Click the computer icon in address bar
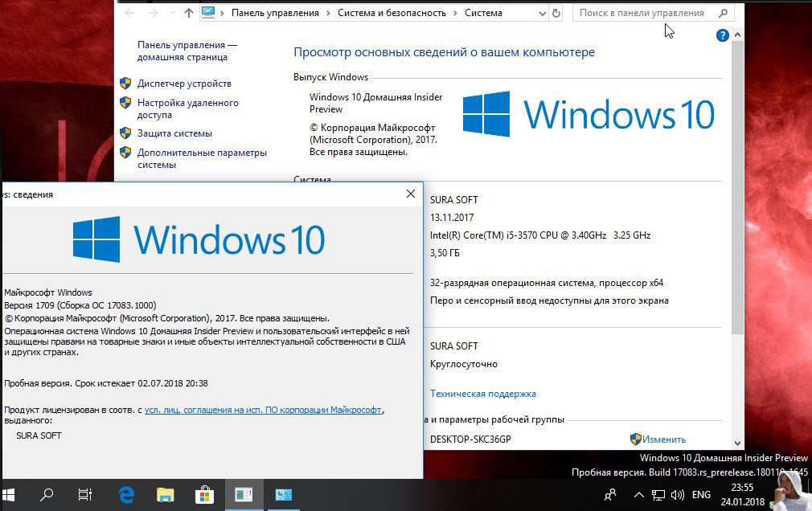 (x=208, y=12)
